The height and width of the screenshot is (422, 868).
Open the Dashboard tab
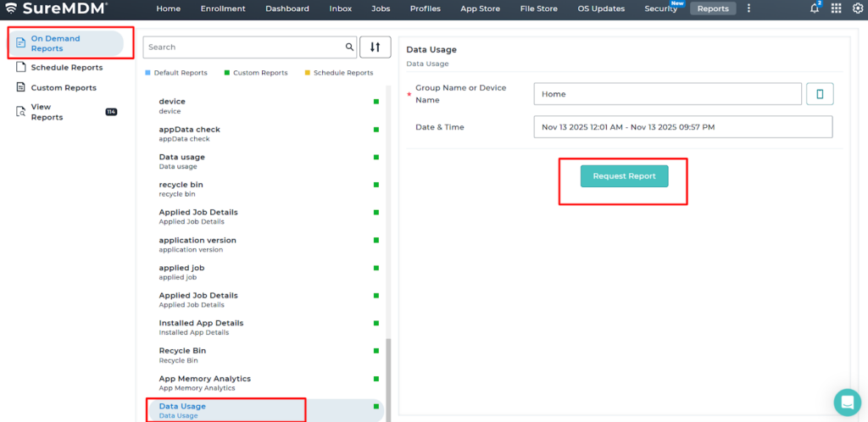pos(287,8)
